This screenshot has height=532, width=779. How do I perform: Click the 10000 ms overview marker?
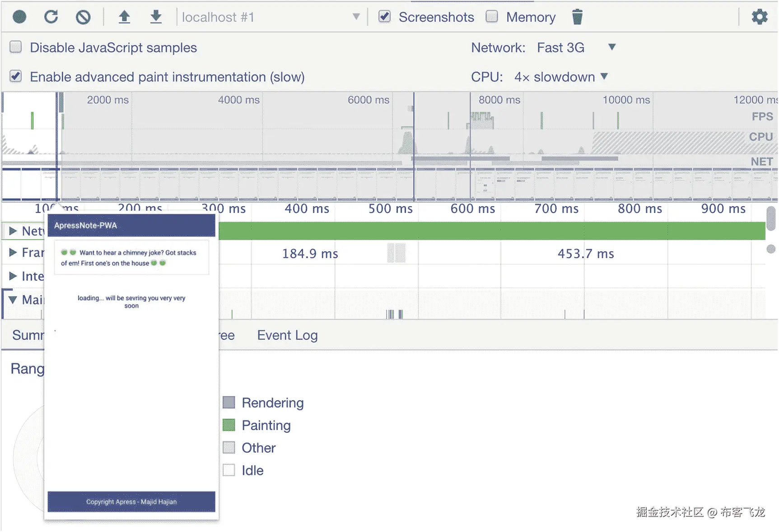pyautogui.click(x=626, y=100)
